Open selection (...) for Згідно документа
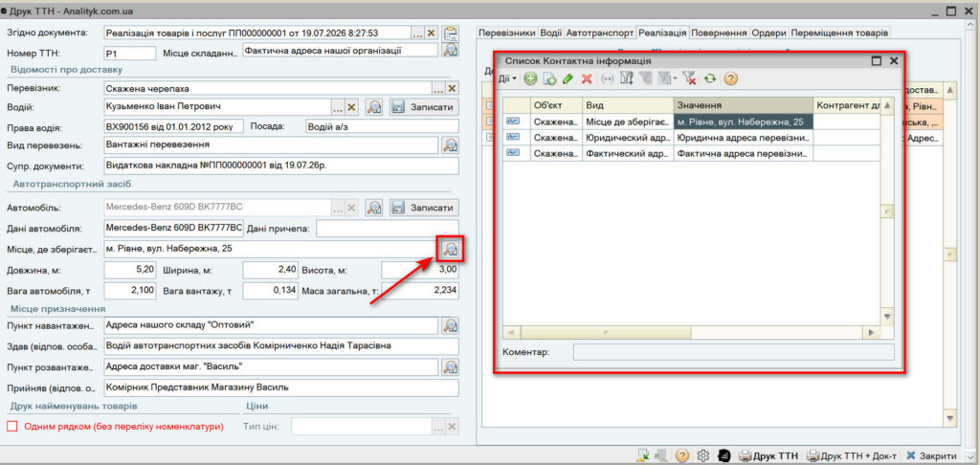 pos(417,33)
